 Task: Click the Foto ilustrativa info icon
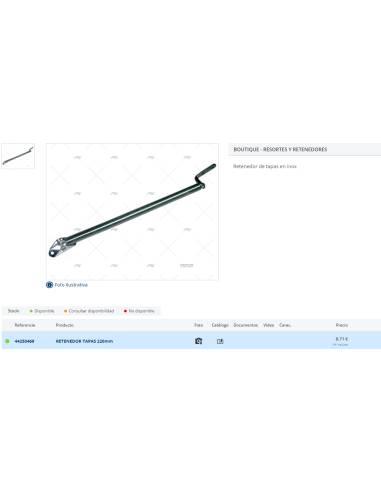coord(49,285)
